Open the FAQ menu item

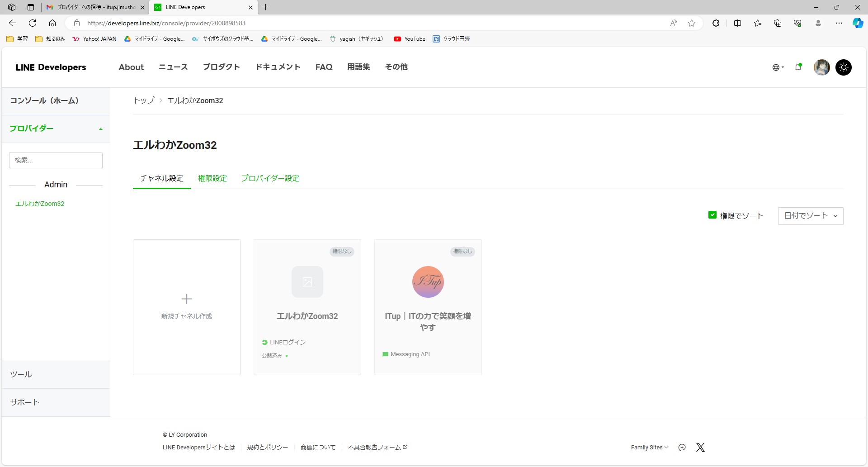(x=324, y=67)
